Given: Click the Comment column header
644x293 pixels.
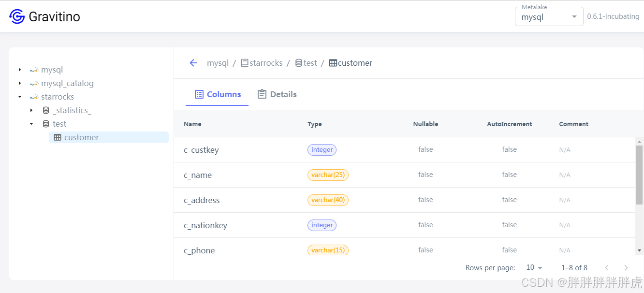Looking at the screenshot, I should pos(574,124).
